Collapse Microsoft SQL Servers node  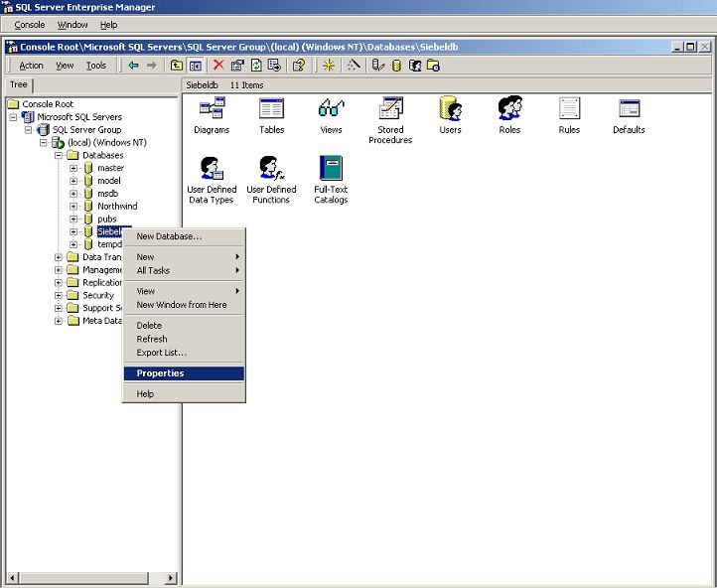[x=13, y=117]
